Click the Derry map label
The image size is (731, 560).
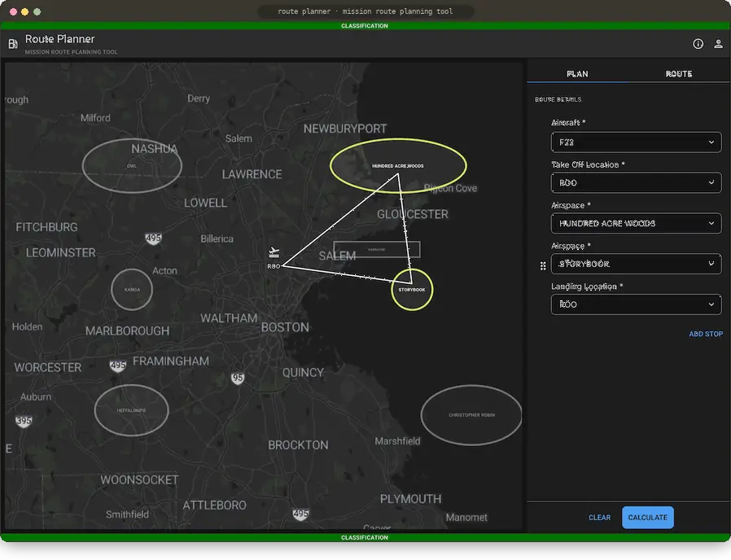pyautogui.click(x=199, y=98)
